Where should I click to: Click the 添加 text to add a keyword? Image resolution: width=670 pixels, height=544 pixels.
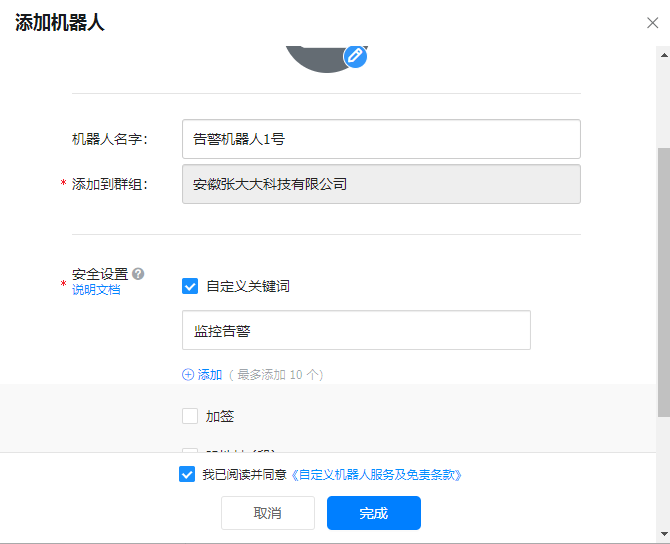click(210, 375)
